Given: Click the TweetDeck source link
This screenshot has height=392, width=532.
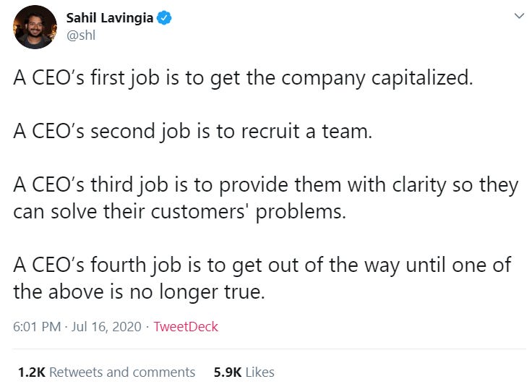Looking at the screenshot, I should [186, 326].
